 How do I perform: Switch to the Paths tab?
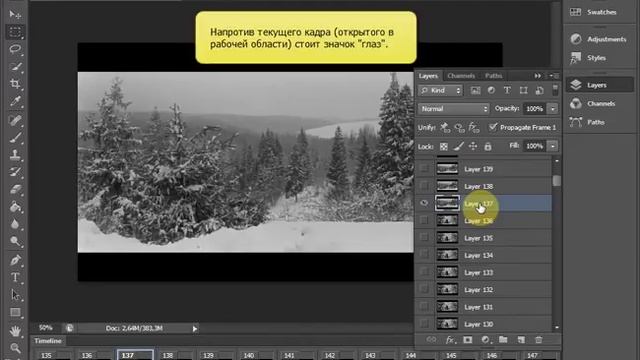[x=493, y=76]
